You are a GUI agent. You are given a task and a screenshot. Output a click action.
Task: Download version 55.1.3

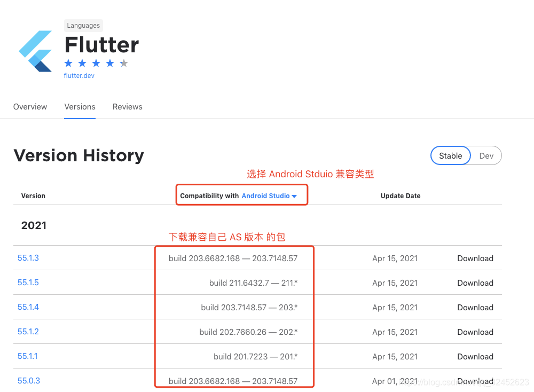click(x=475, y=258)
